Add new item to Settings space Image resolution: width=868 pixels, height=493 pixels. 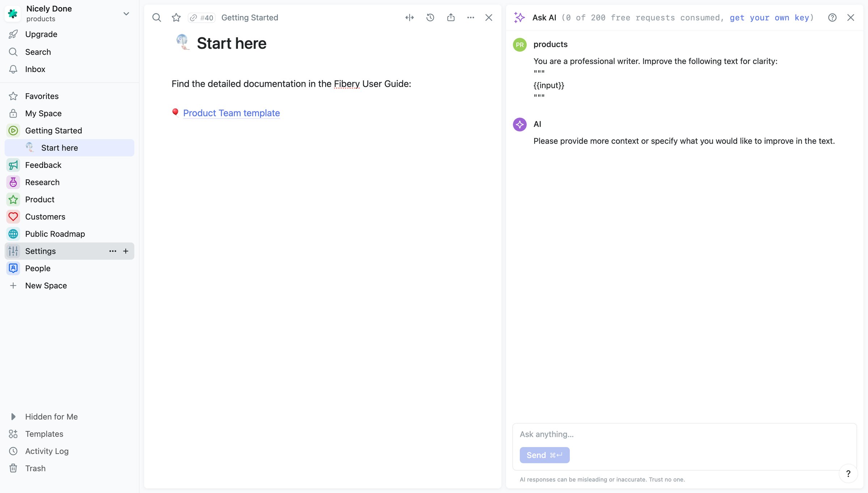(126, 251)
